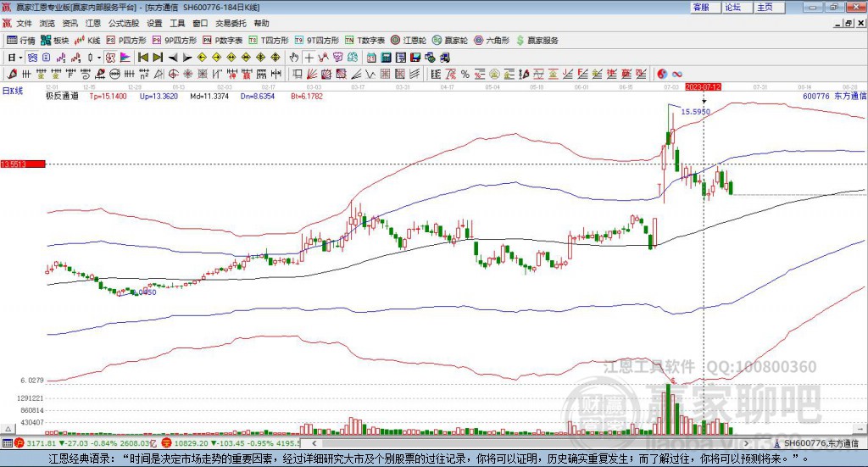Screen dimensions: 868x467
Task: Click the 客服 customer service button
Action: tap(704, 7)
